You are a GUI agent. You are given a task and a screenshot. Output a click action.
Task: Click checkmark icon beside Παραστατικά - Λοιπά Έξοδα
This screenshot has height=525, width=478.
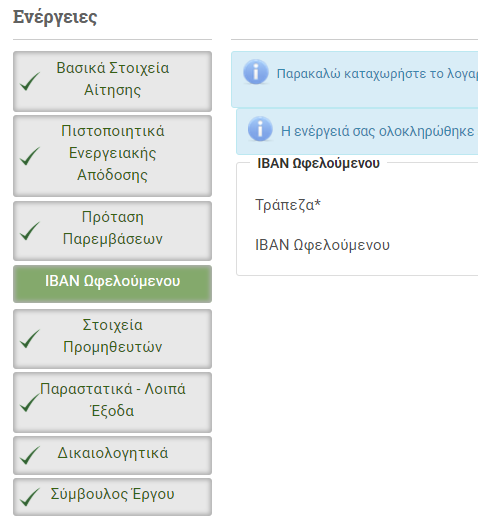click(30, 402)
